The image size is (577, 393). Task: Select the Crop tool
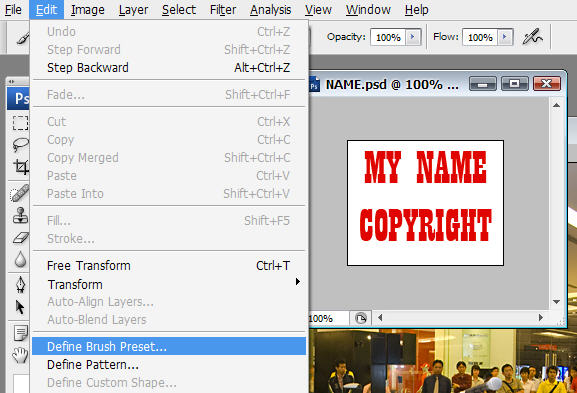point(20,167)
